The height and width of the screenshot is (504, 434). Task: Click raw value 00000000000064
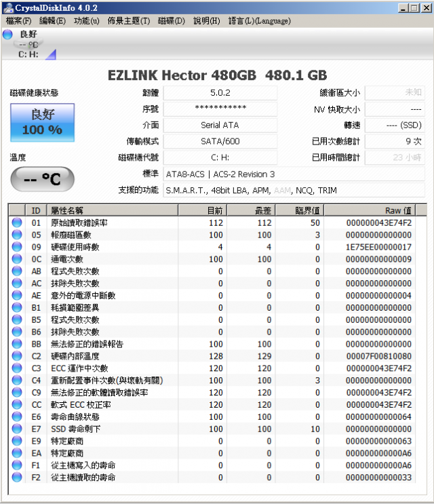[x=379, y=416]
